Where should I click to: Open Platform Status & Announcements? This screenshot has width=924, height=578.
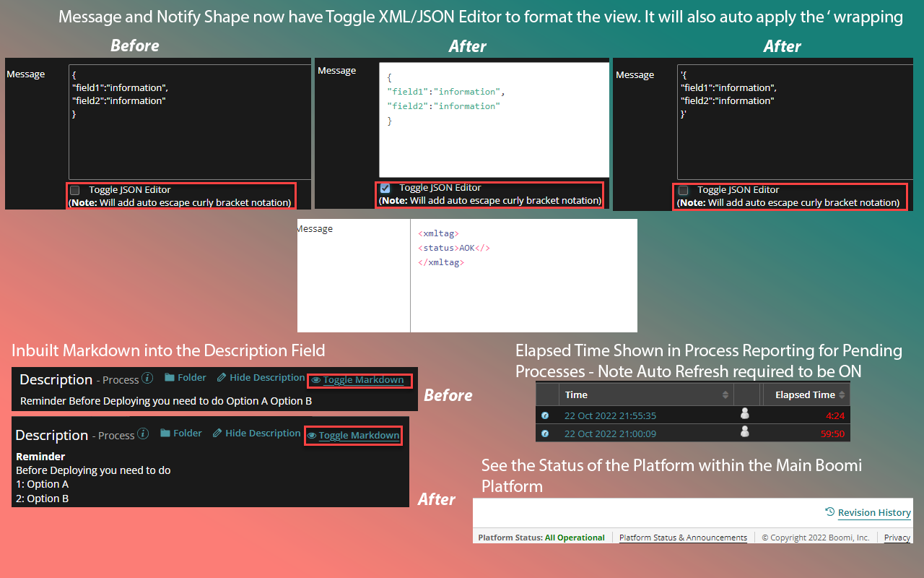click(683, 537)
